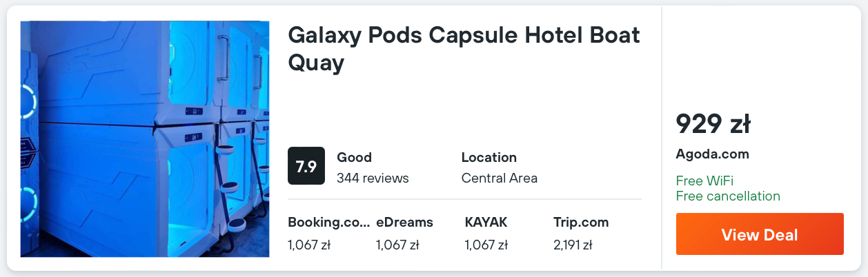This screenshot has width=868, height=277.
Task: Click the 1,067 zł price under Booking.com
Action: coord(309,245)
